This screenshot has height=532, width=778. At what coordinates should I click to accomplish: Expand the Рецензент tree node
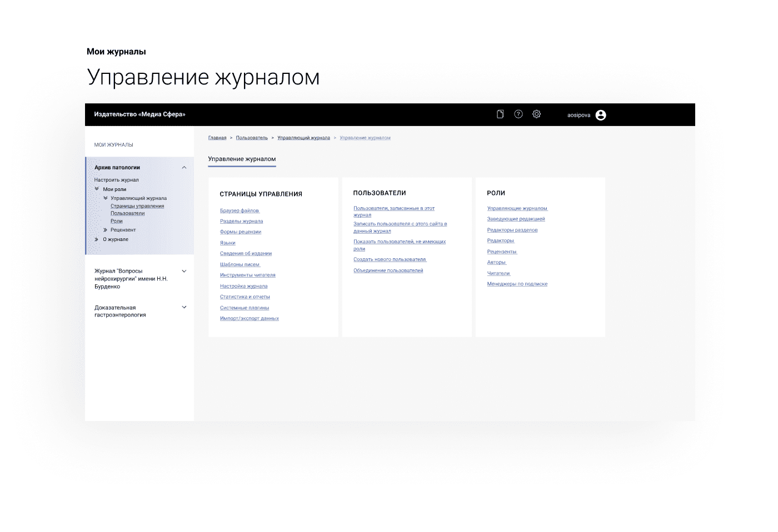pyautogui.click(x=105, y=230)
